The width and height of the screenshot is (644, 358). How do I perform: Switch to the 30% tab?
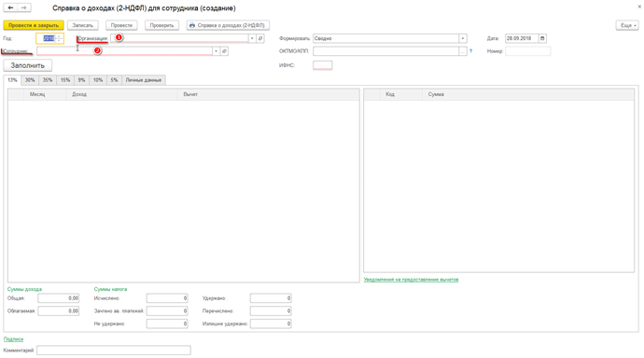(x=30, y=80)
